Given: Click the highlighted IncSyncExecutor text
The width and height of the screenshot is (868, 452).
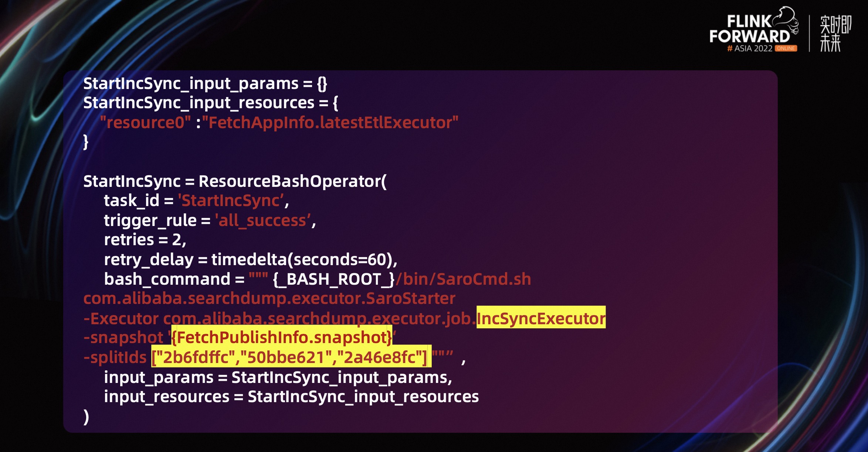Looking at the screenshot, I should (x=541, y=318).
